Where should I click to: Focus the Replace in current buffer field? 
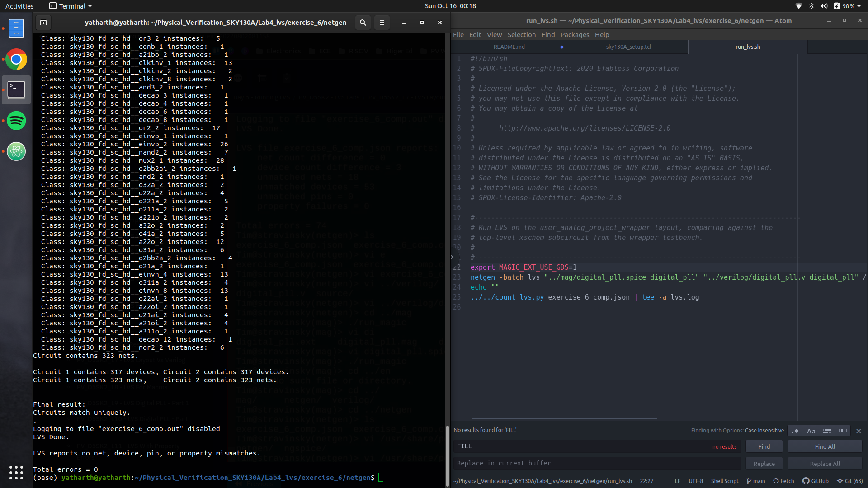pos(597,464)
